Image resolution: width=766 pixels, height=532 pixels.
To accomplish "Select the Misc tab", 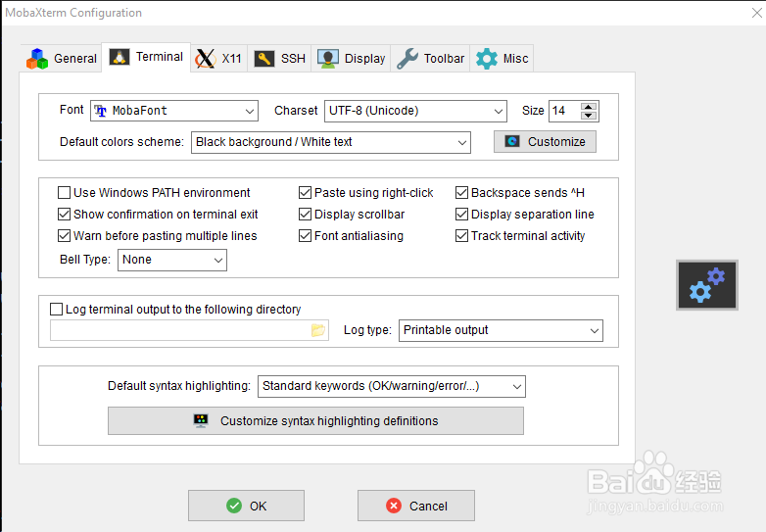I will [x=502, y=58].
